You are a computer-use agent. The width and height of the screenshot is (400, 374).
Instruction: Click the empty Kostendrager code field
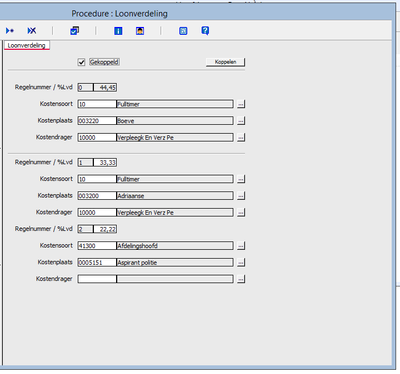(x=97, y=279)
